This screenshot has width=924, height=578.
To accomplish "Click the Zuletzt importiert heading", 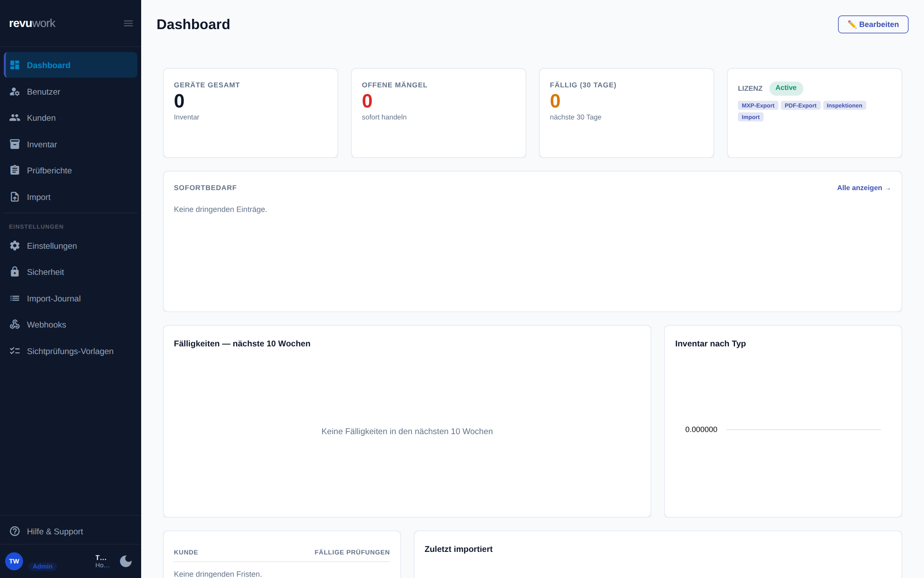I will tap(459, 549).
